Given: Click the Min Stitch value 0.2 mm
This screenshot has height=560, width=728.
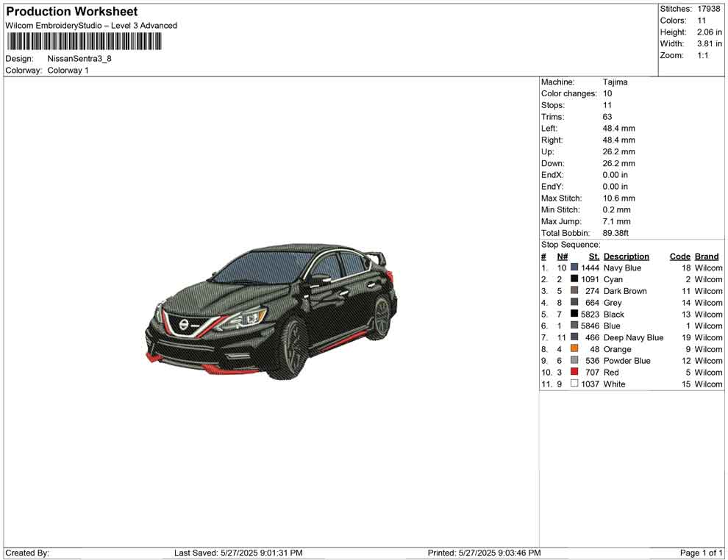Looking at the screenshot, I should pos(616,209).
